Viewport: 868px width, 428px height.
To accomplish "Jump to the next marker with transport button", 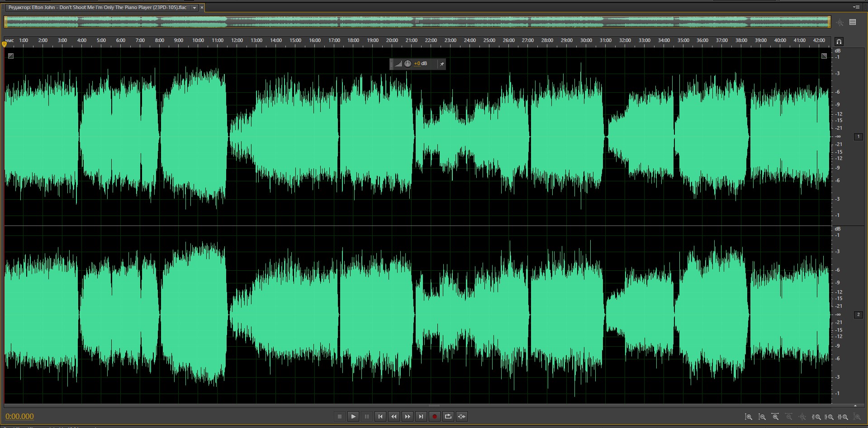I will pyautogui.click(x=421, y=417).
